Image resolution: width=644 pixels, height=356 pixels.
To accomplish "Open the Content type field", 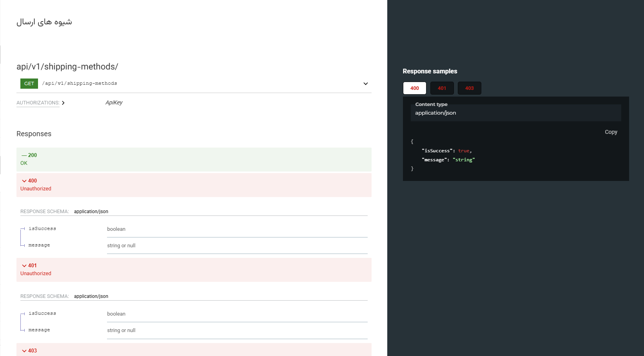I will (x=515, y=113).
